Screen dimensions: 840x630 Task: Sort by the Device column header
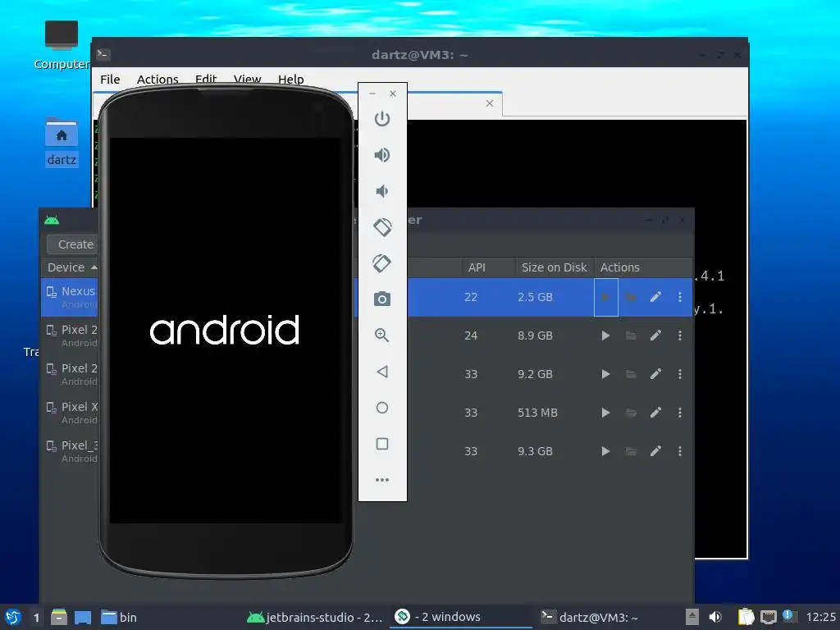point(70,267)
